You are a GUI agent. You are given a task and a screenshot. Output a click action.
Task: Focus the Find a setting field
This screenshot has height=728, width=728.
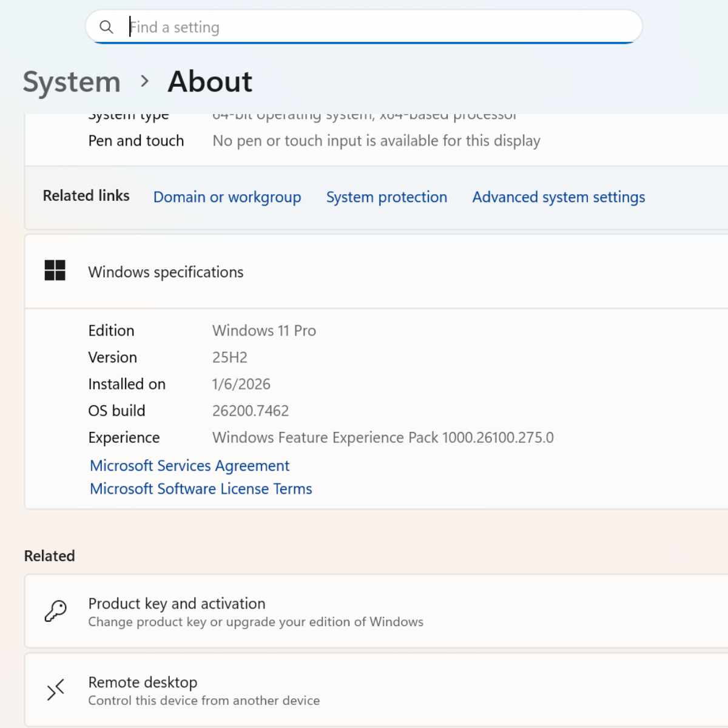click(364, 27)
